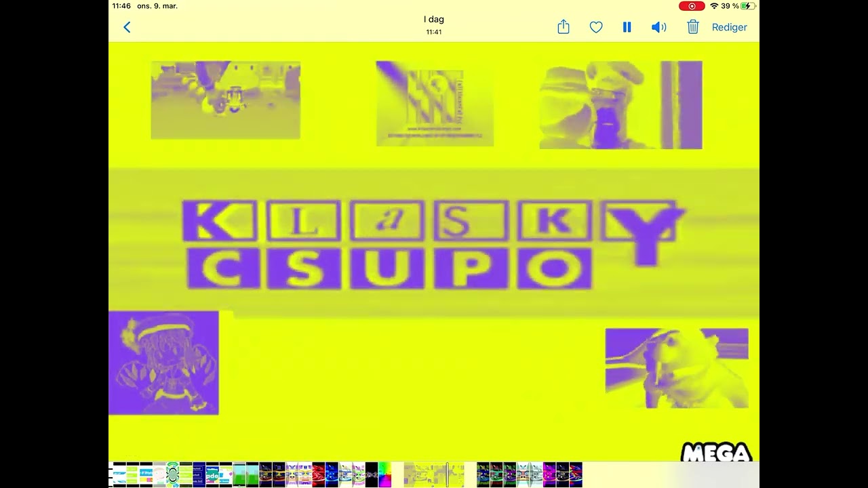
Task: Delete the video with trash icon
Action: tap(693, 27)
